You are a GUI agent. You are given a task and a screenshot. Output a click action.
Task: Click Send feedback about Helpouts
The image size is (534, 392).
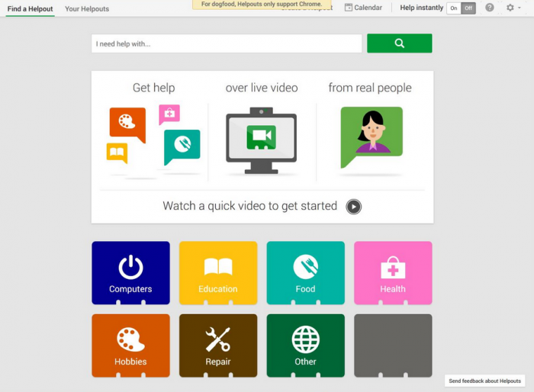pos(484,381)
